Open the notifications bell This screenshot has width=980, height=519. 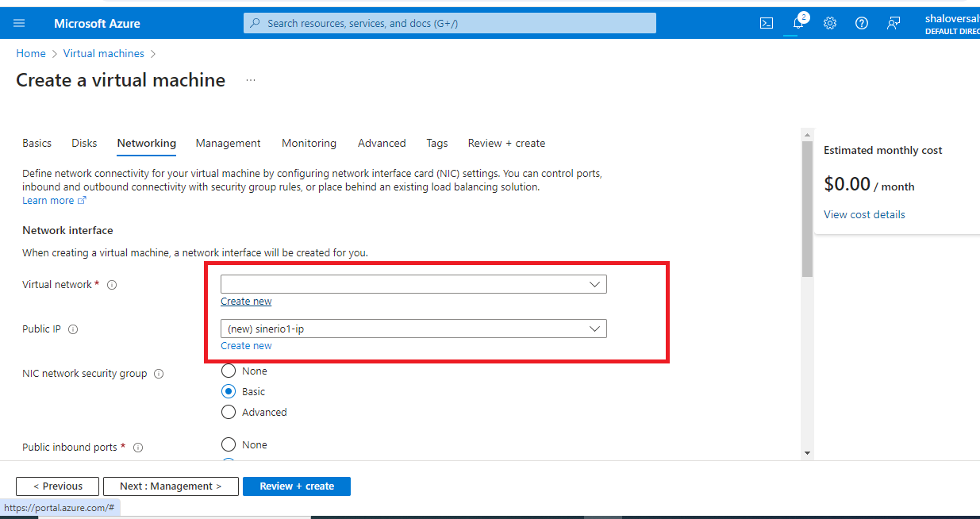coord(798,23)
